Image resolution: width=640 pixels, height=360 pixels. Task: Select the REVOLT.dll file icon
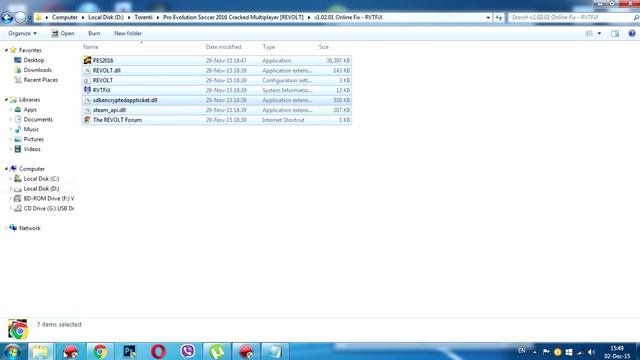tap(87, 70)
